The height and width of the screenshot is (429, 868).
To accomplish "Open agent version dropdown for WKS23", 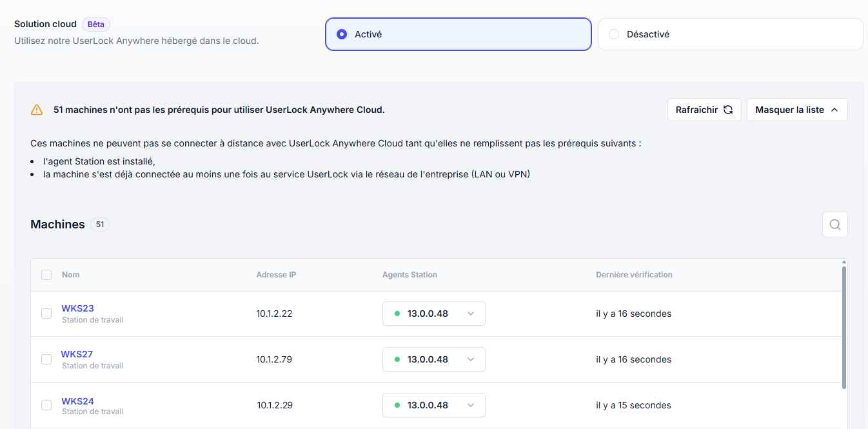I will 470,314.
